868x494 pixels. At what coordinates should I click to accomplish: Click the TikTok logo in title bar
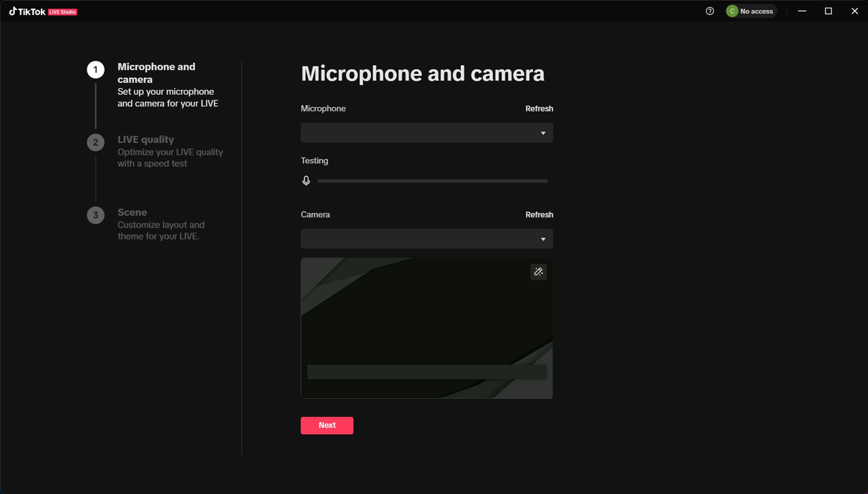point(27,11)
